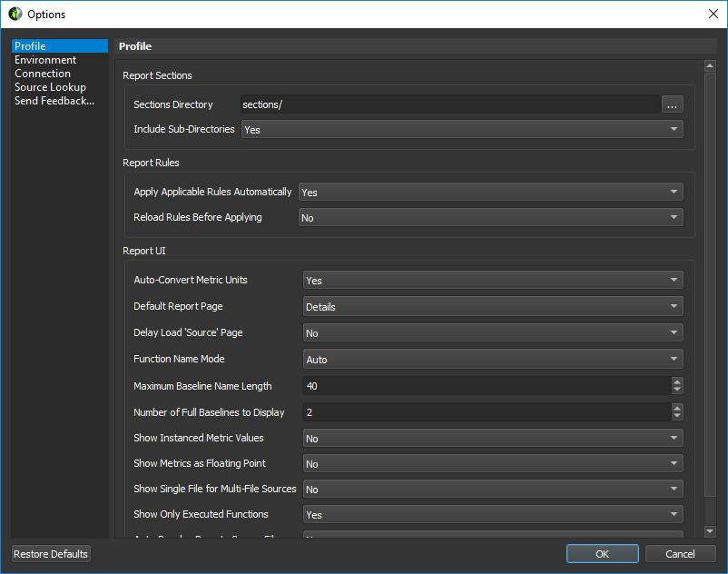This screenshot has height=574, width=728.
Task: Open the Include Sub-Directories dropdown
Action: [461, 130]
